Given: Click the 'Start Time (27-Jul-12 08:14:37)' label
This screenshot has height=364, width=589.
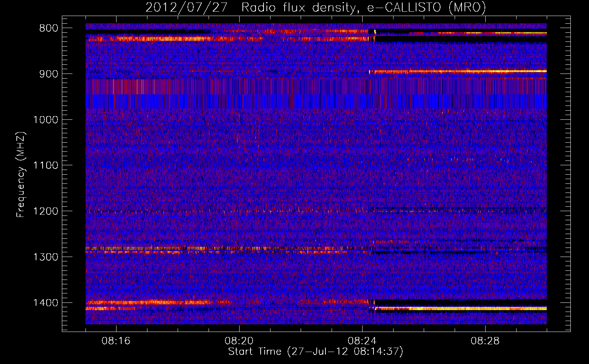Looking at the screenshot, I should 316,352.
